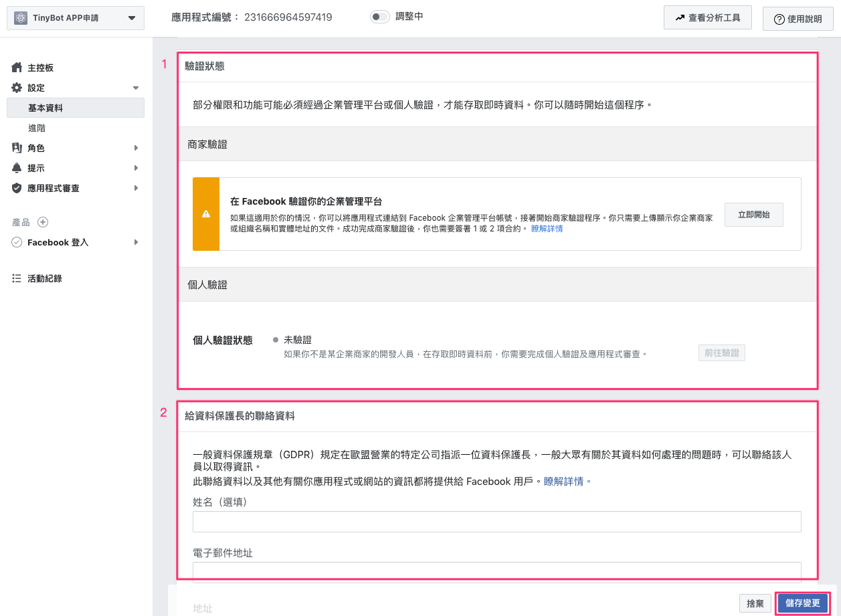
Task: Expand the 應用程式審查 submenu arrow
Action: [x=136, y=188]
